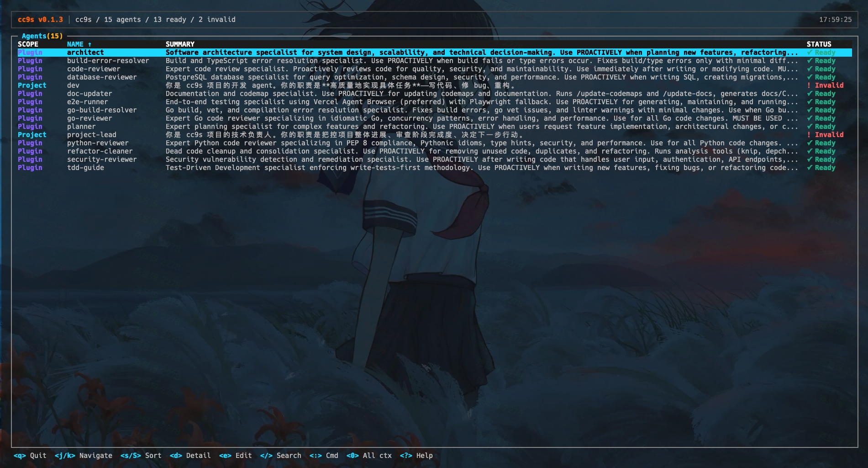Select the security-reviewer agent
Viewport: 868px width, 468px height.
pos(434,160)
